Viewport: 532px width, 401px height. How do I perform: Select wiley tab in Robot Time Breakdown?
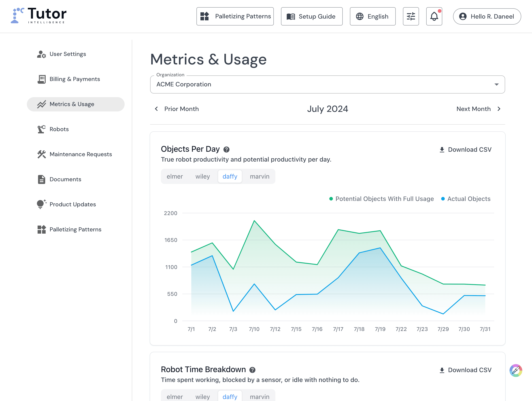point(202,397)
